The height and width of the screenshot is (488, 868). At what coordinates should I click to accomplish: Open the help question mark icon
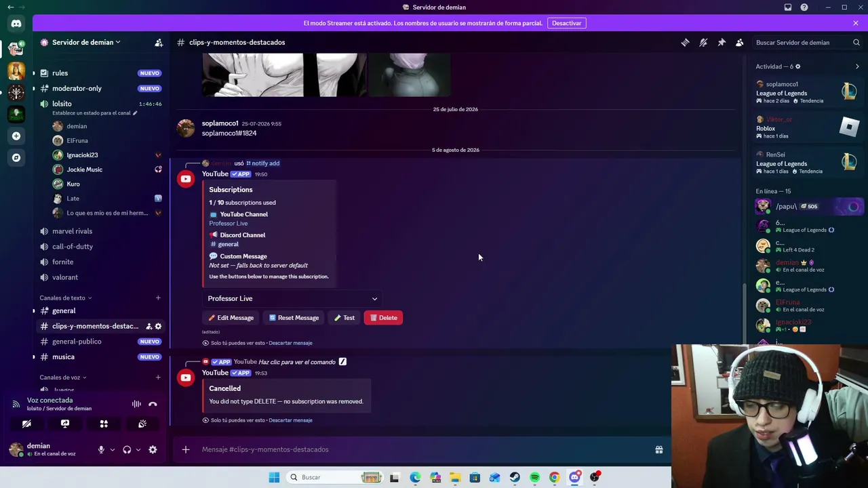pos(804,7)
